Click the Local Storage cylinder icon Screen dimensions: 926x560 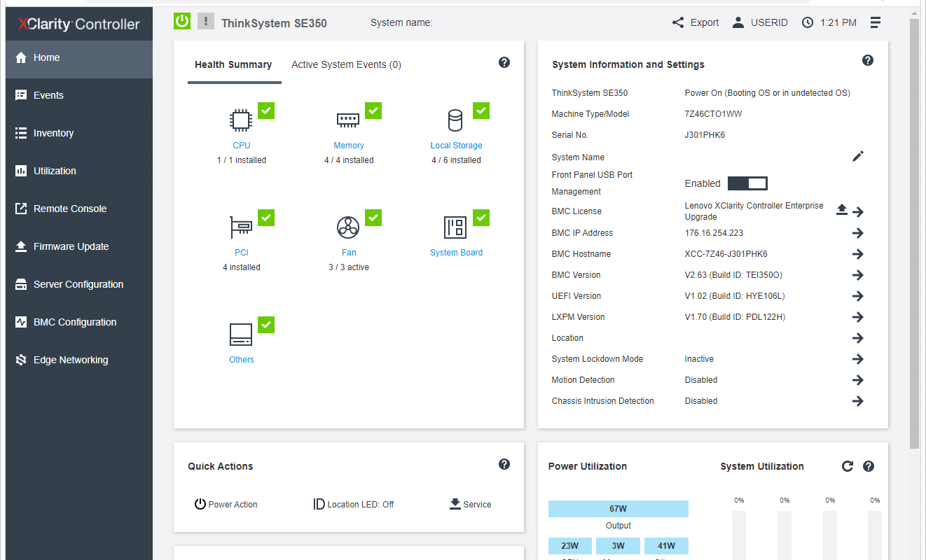[x=455, y=120]
